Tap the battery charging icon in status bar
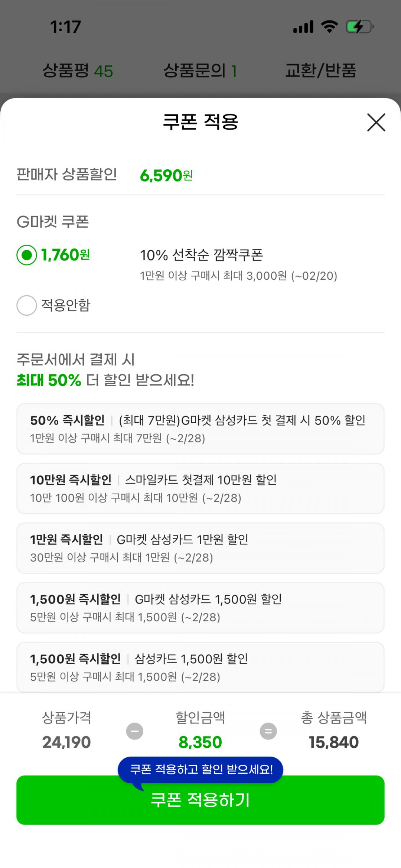The height and width of the screenshot is (868, 401). click(359, 27)
